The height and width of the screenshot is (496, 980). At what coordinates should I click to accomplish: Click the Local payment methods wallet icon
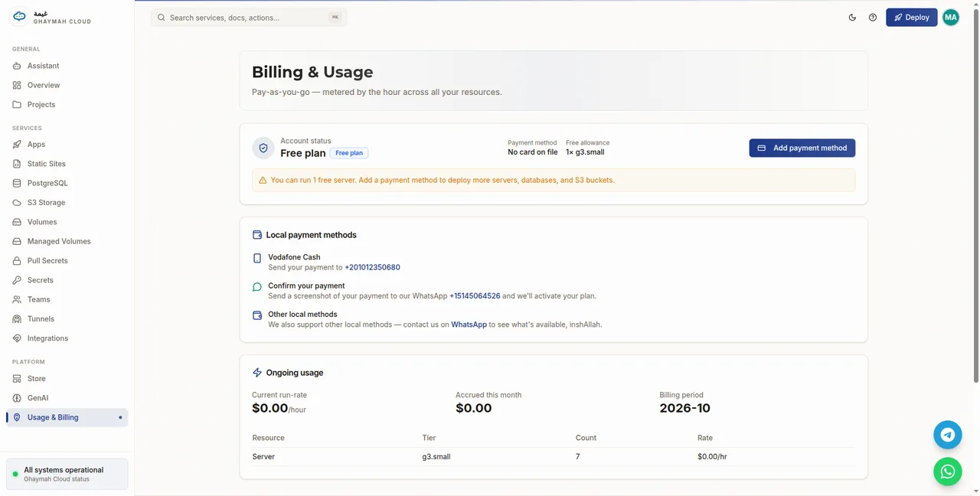click(x=257, y=235)
